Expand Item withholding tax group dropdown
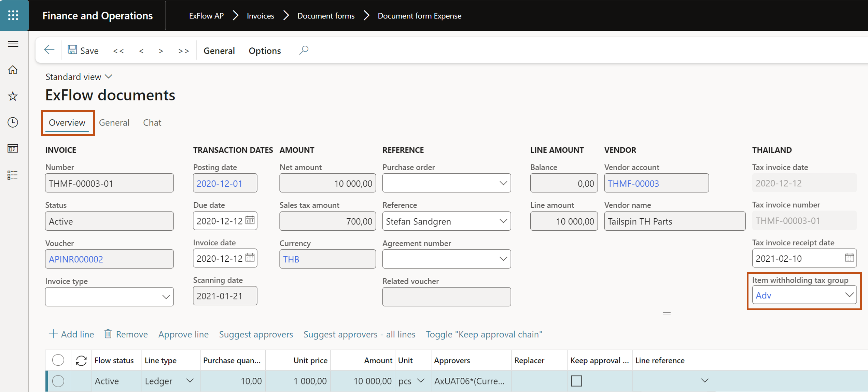 849,295
